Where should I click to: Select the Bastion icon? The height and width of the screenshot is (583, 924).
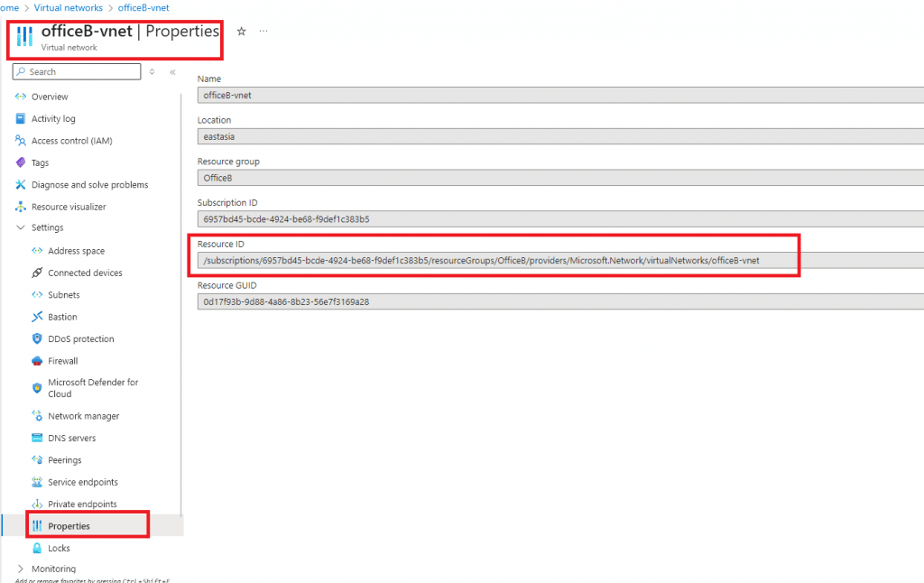[x=37, y=317]
